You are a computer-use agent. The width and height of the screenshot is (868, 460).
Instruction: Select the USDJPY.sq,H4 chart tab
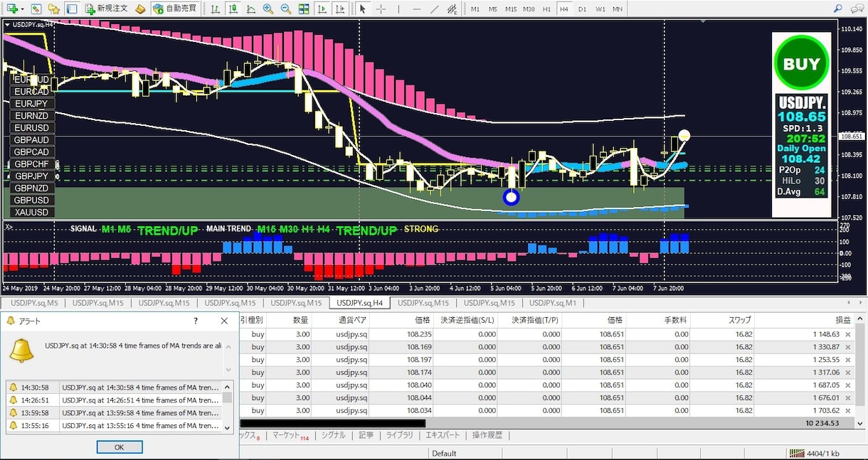360,303
